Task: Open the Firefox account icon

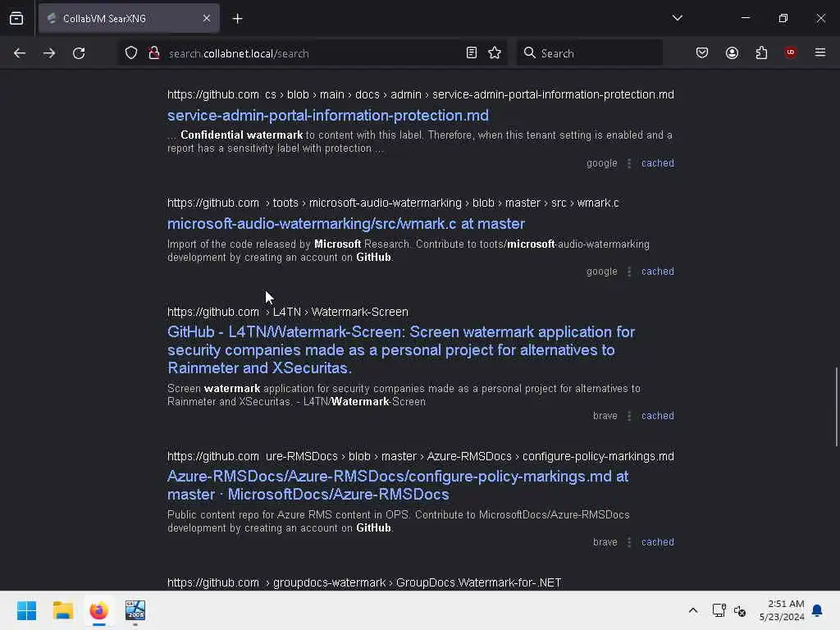Action: point(732,52)
